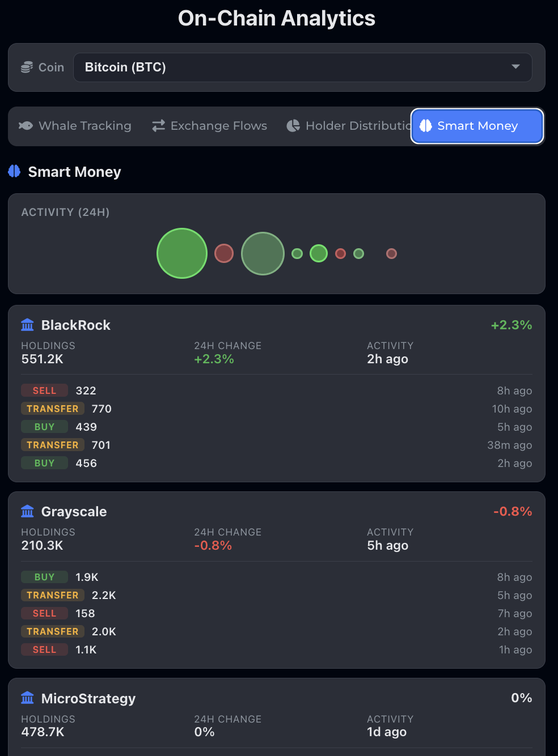
Task: Select the Smart Money tab
Action: (x=477, y=126)
